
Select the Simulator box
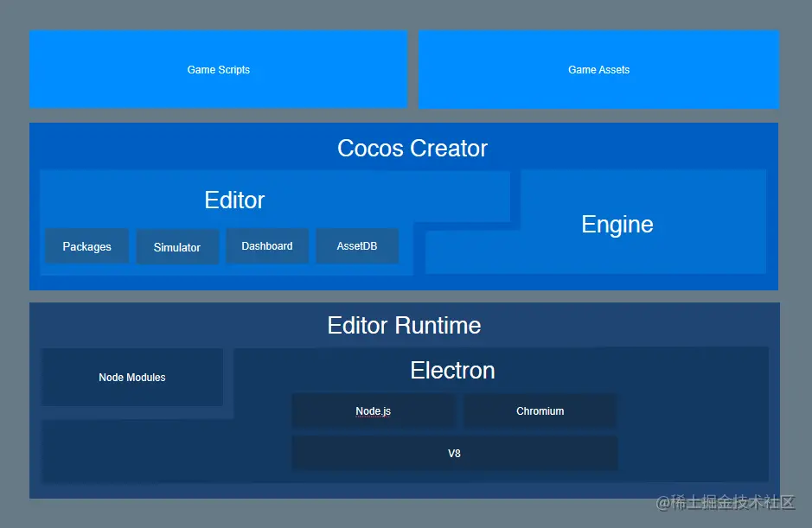177,247
